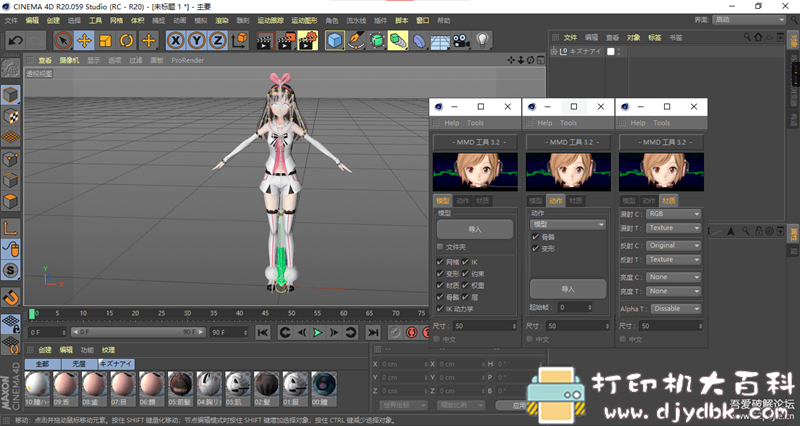
Task: Select the Spline pen tool icon
Action: pos(356,40)
